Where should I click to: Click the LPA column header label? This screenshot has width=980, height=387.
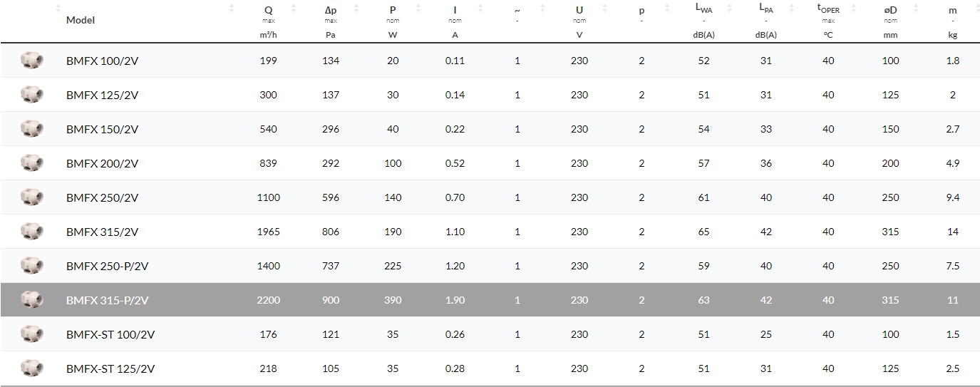point(766,10)
